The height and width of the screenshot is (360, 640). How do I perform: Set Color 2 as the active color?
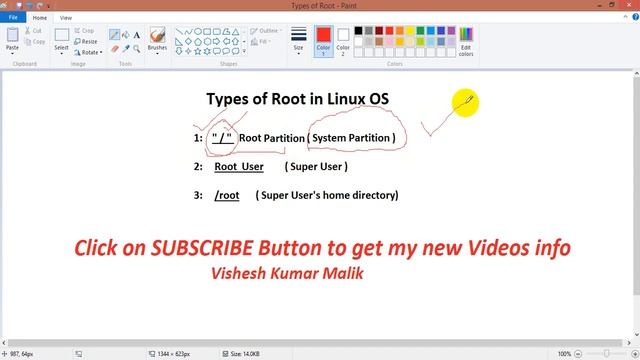click(x=343, y=41)
